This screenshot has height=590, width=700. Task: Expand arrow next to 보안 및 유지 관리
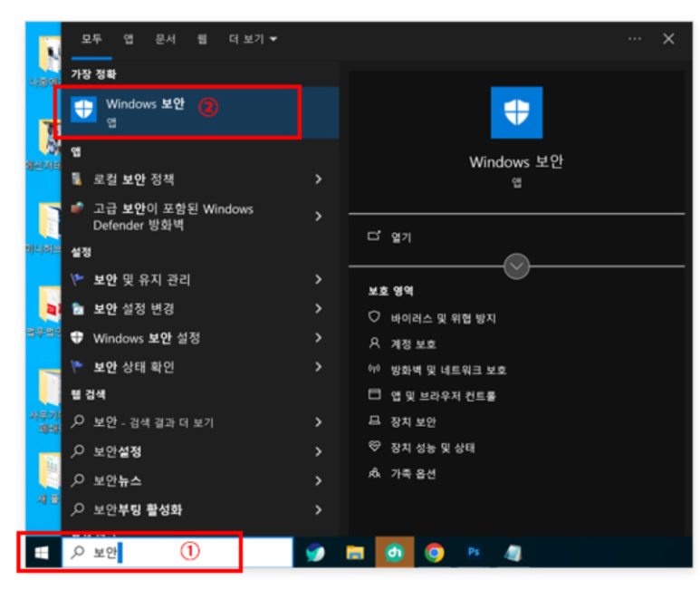click(x=318, y=279)
